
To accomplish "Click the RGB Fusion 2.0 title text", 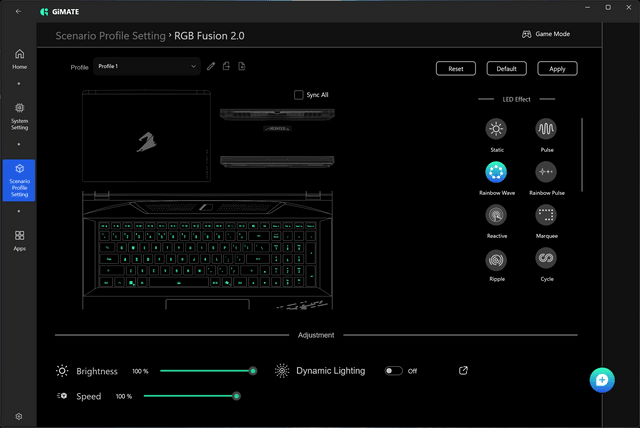I will coord(209,36).
